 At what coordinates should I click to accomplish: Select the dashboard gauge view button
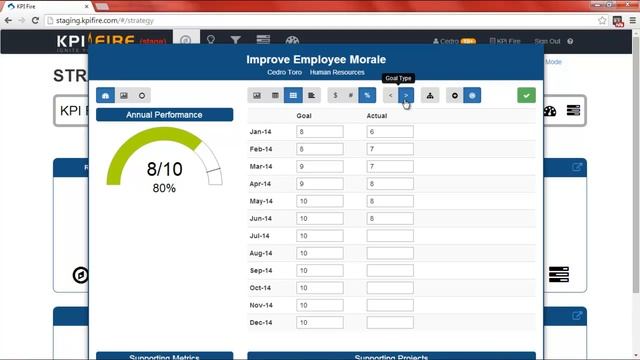pos(105,96)
